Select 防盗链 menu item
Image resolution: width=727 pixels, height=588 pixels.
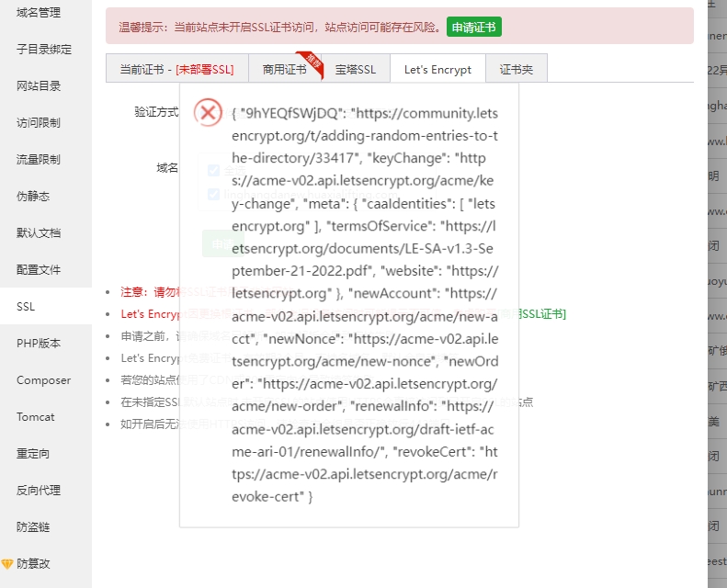[33, 526]
